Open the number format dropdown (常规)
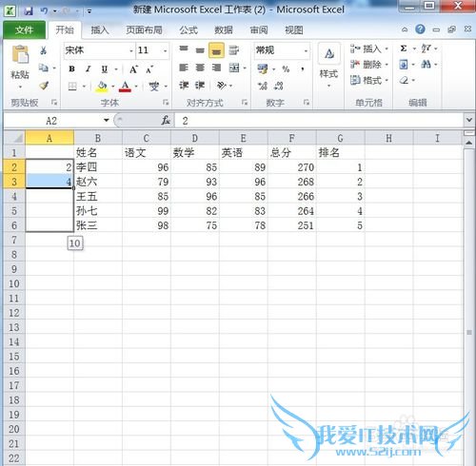476x466 pixels. [306, 50]
